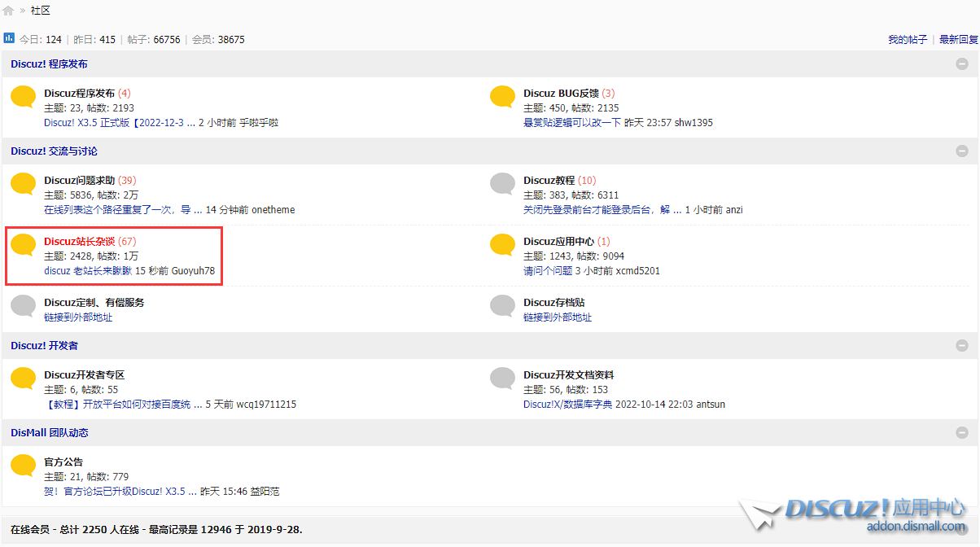
Task: Click the Discuz问题求助 forum bubble icon
Action: (23, 183)
